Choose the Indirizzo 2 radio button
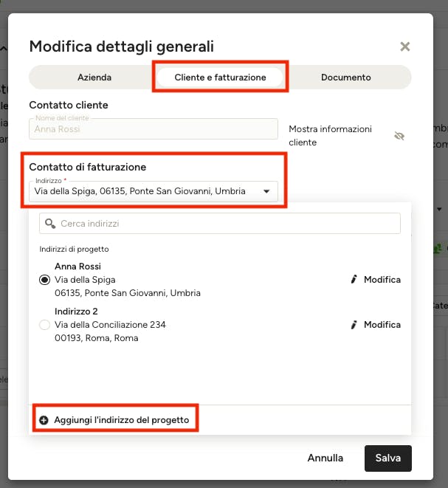 click(x=44, y=325)
